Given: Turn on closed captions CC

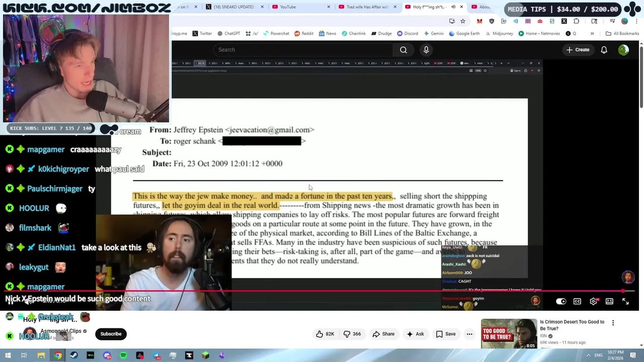Looking at the screenshot, I should 577,301.
